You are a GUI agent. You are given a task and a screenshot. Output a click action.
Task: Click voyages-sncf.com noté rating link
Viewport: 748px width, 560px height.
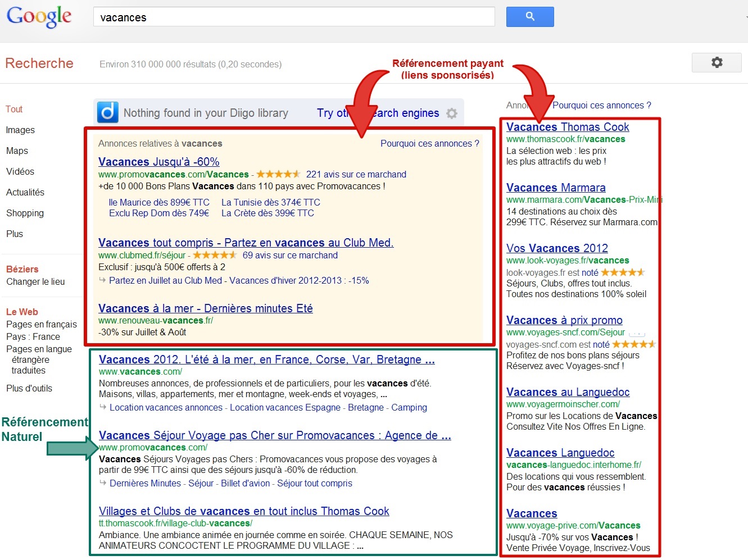tap(601, 344)
